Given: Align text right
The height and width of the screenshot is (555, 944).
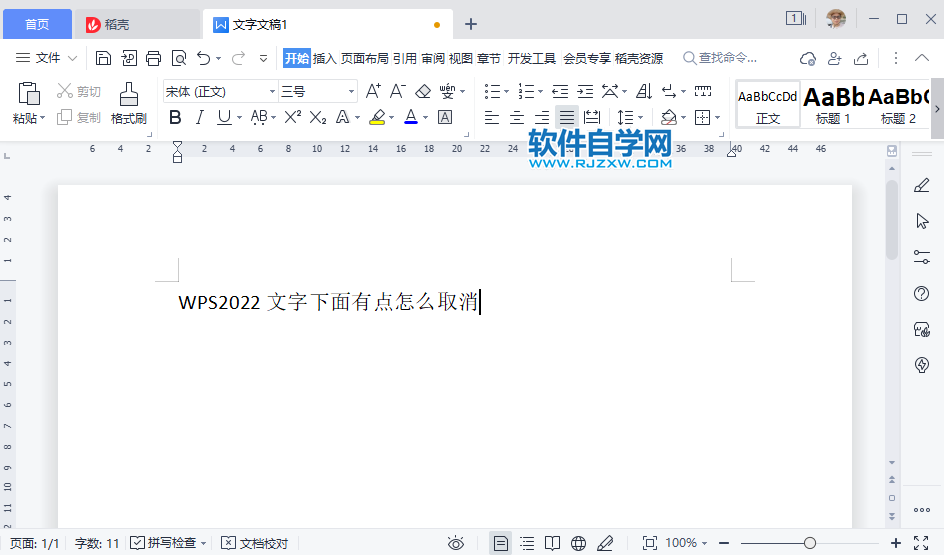Looking at the screenshot, I should click(x=542, y=117).
